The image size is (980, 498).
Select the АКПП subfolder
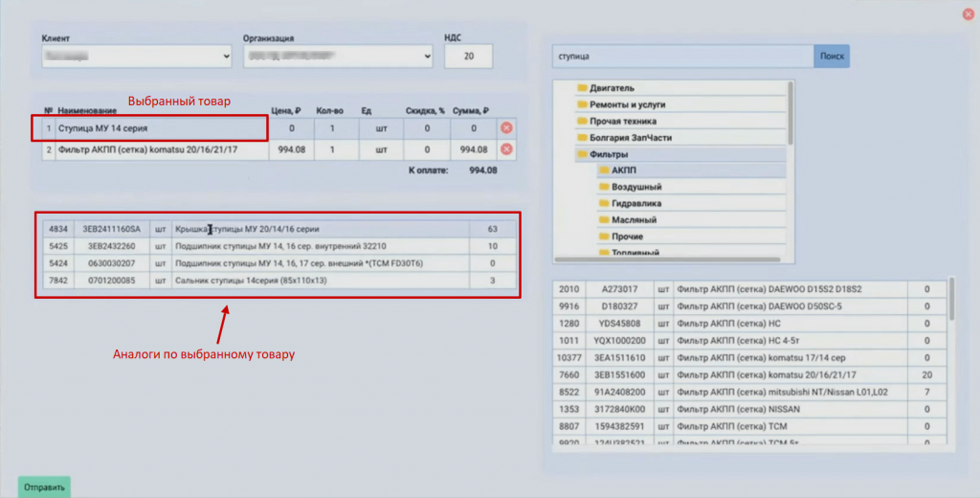(x=623, y=170)
